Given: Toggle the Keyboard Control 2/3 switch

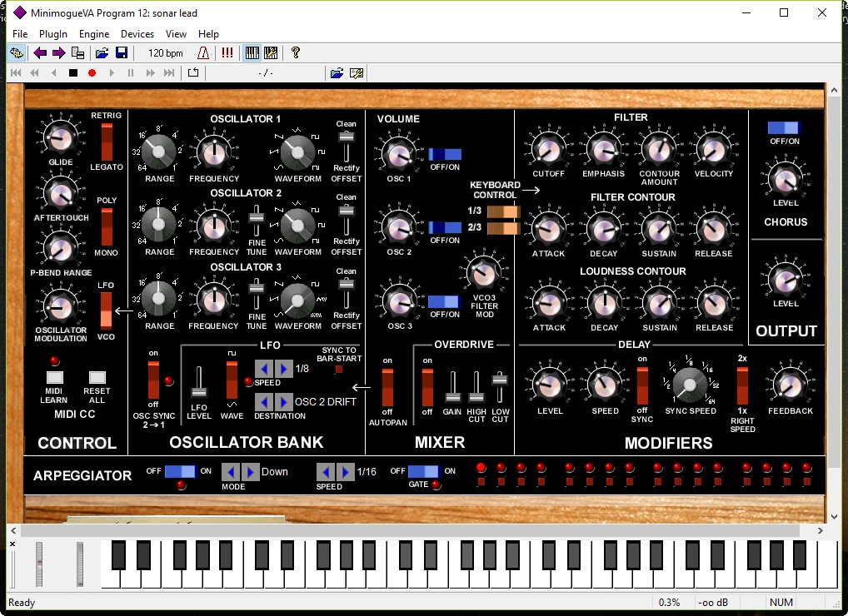Looking at the screenshot, I should coord(503,229).
